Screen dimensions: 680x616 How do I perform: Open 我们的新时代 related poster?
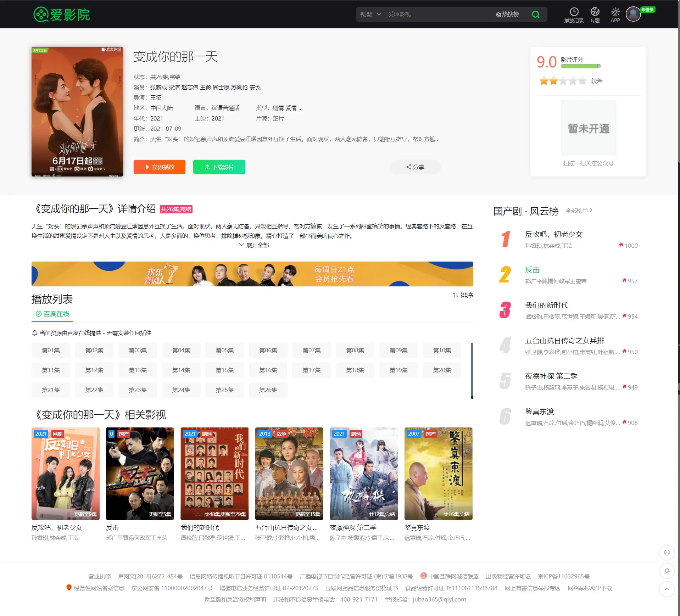coord(214,474)
